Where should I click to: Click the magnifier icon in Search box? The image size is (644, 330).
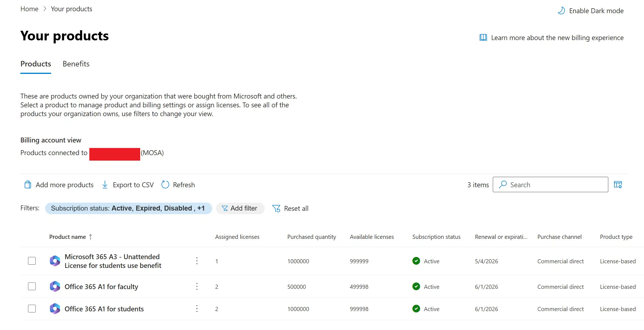pos(503,184)
